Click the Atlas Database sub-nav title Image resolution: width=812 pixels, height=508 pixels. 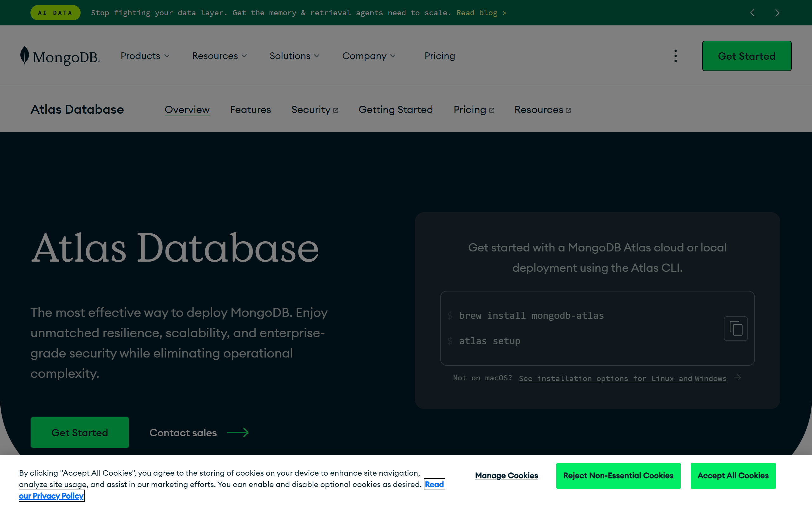point(77,110)
